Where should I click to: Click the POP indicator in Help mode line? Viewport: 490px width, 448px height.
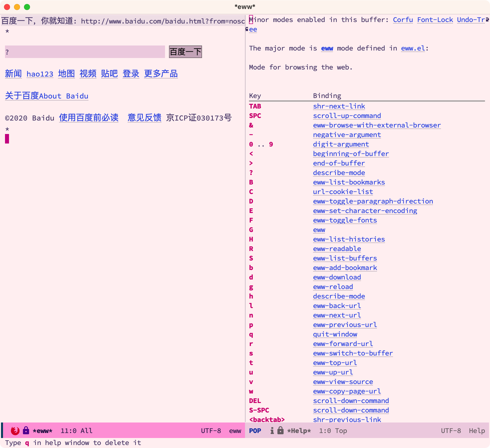click(x=255, y=431)
